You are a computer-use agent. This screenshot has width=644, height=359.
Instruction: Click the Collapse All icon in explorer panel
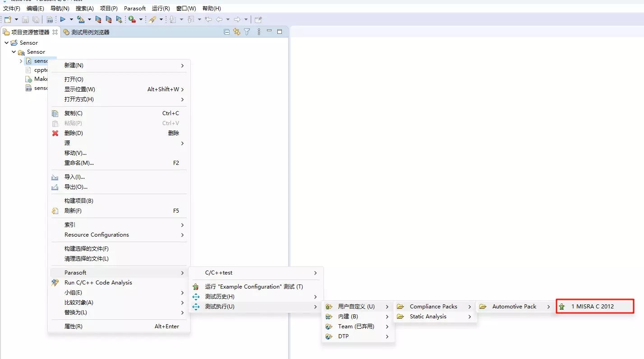(227, 32)
